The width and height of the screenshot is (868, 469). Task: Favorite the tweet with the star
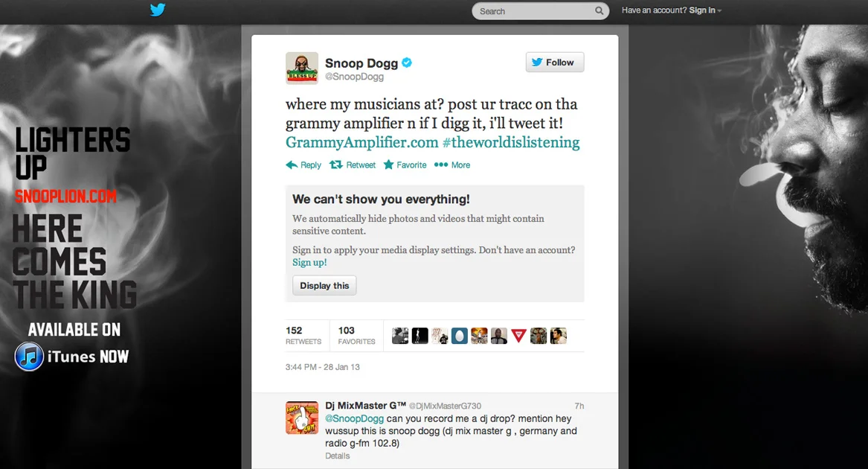[405, 165]
